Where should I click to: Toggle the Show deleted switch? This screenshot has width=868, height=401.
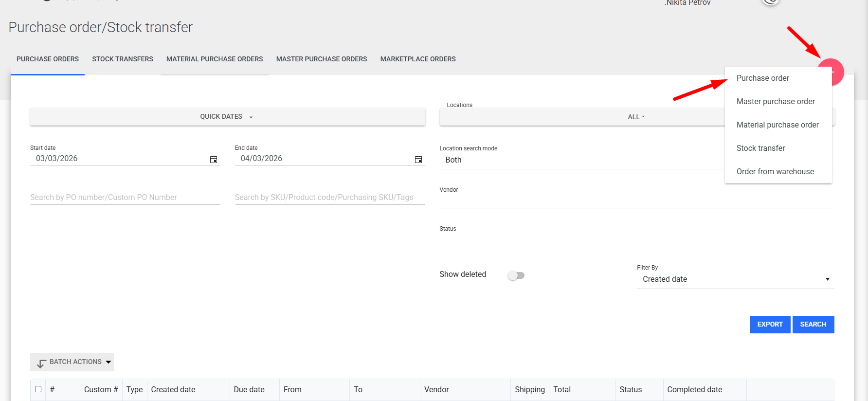(516, 275)
